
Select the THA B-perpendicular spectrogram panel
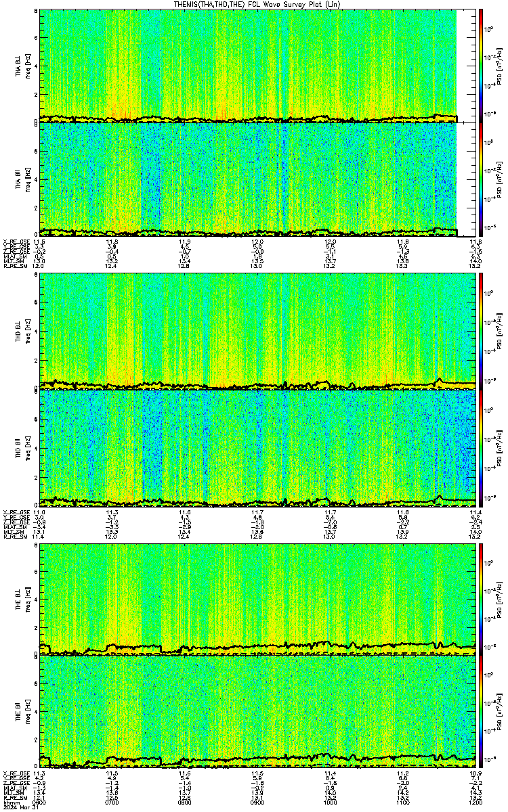257,66
